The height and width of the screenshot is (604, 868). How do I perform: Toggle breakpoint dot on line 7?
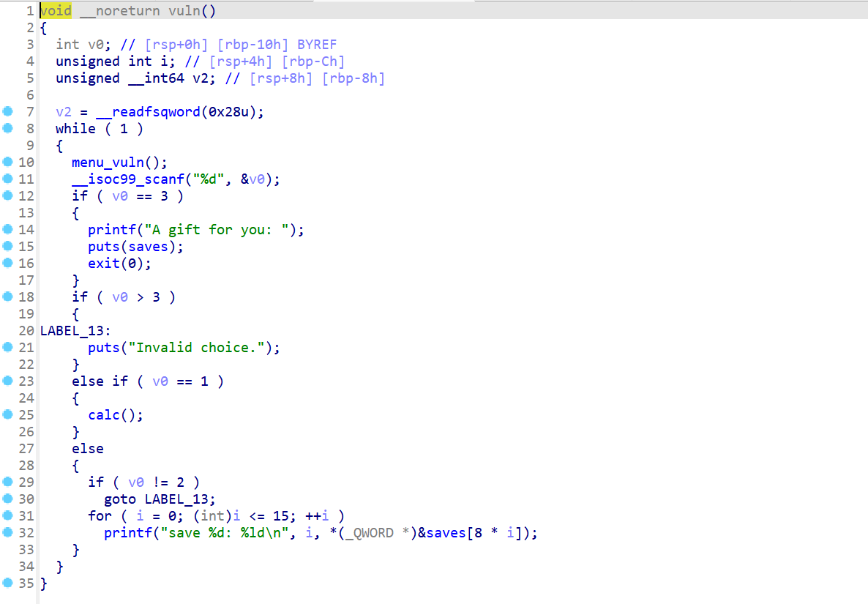[8, 112]
